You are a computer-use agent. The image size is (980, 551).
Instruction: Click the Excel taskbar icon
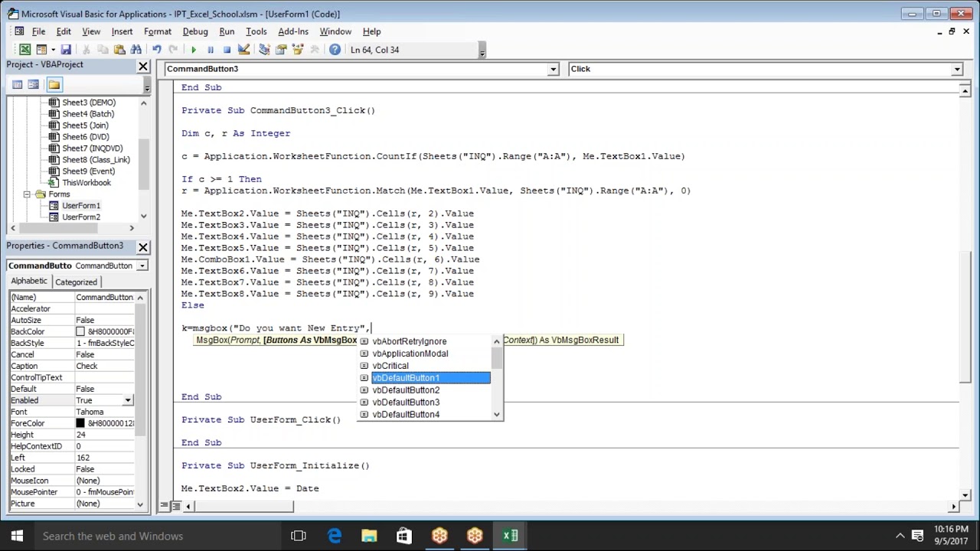click(x=510, y=536)
